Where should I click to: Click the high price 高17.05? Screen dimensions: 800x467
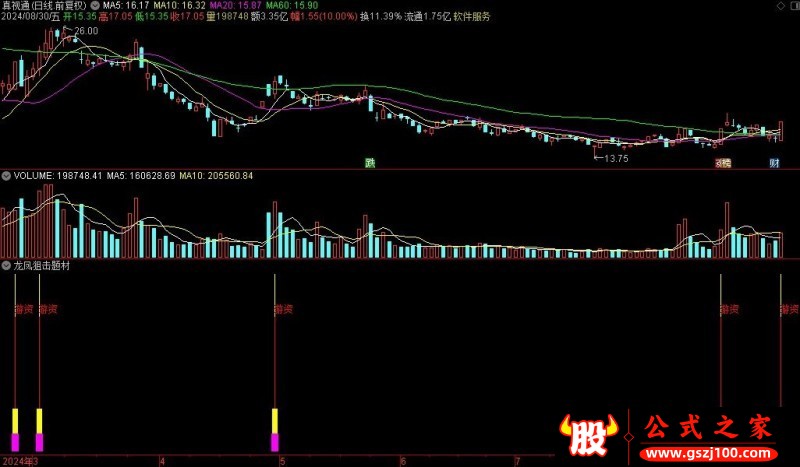tap(115, 16)
